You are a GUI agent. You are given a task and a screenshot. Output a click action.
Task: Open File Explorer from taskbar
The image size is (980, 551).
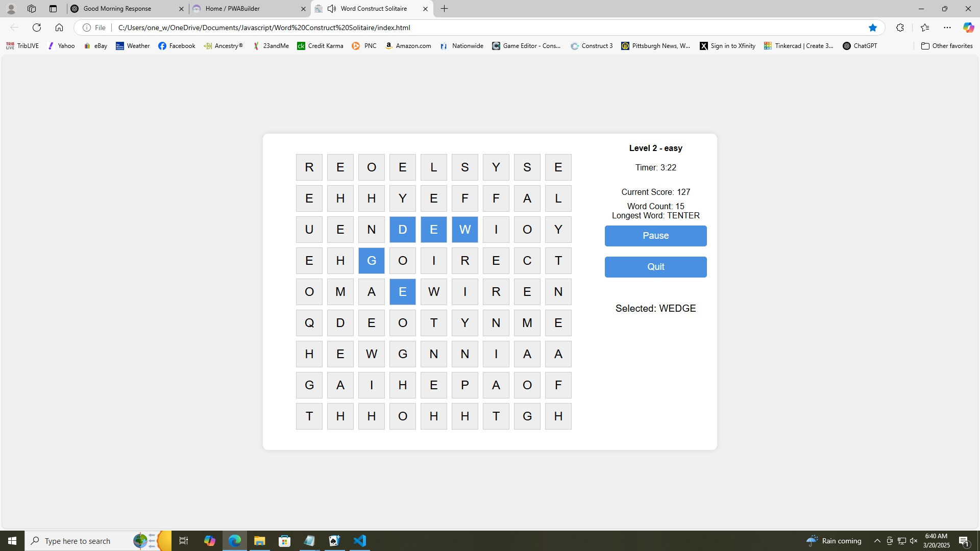(259, 541)
